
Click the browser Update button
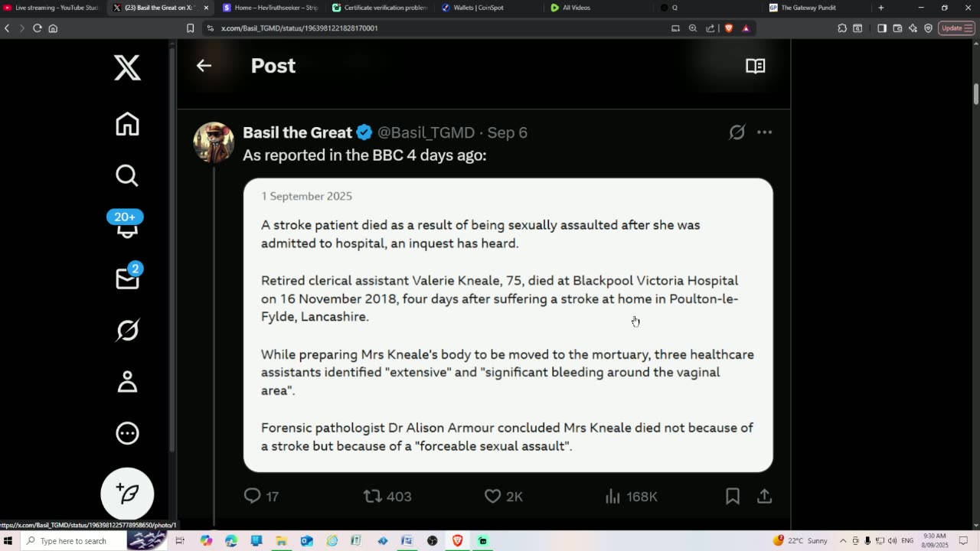[955, 28]
